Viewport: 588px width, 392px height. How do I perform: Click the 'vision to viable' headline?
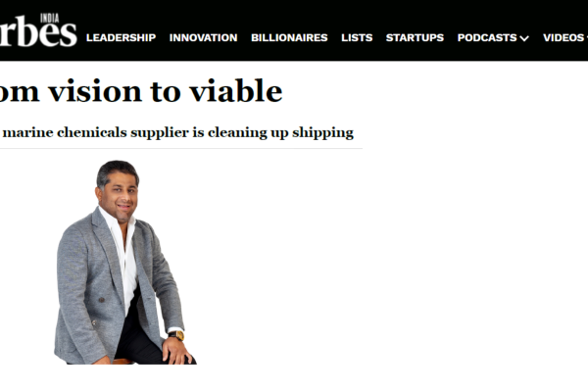(141, 90)
